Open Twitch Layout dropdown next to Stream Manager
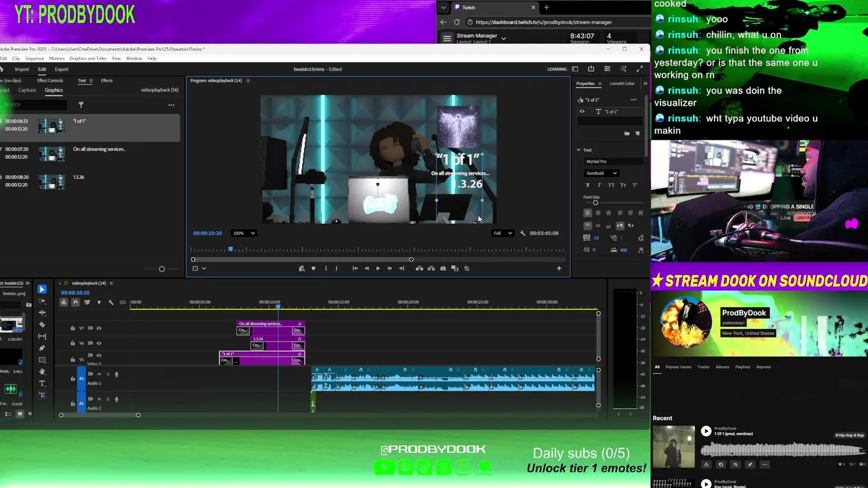Screen dimensions: 868x488 [x=503, y=39]
